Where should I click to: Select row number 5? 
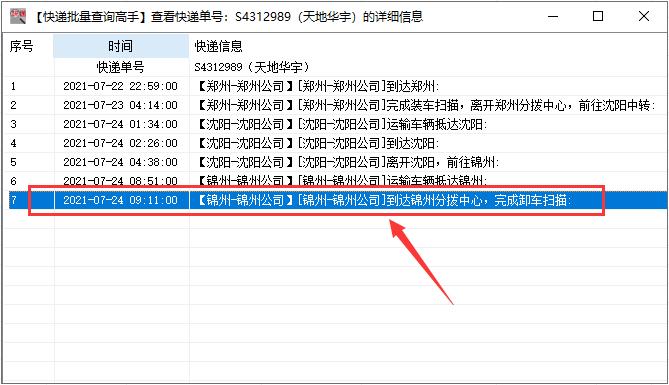(x=13, y=162)
